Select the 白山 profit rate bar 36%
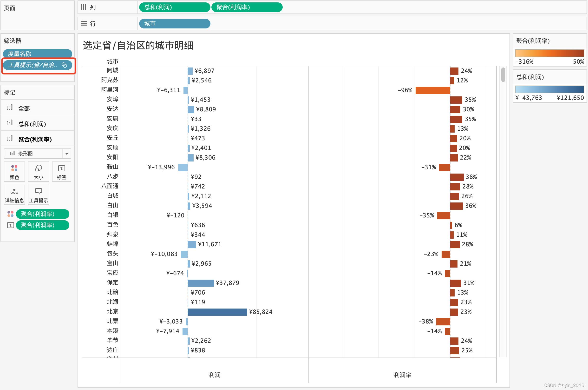 click(x=456, y=206)
